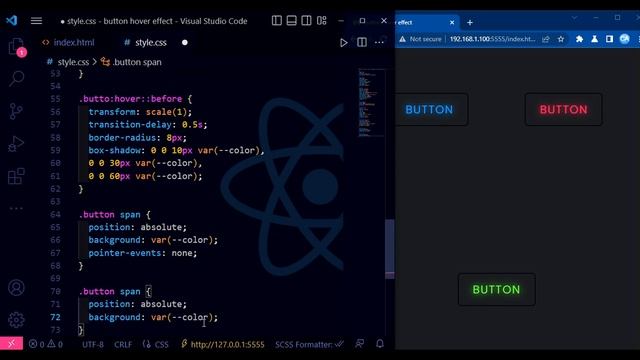640x360 pixels.
Task: Show additional activity bar views ellipsis
Action: 16,208
